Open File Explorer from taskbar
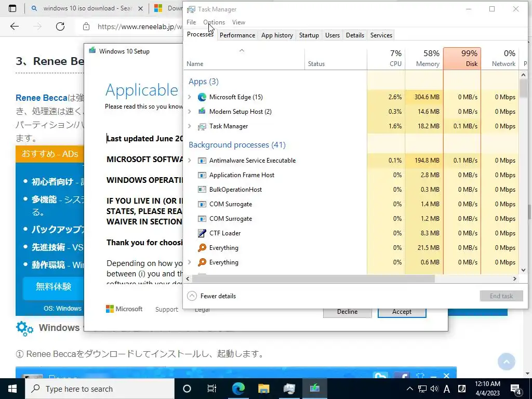Screen dimensions: 532x399 pos(263,389)
